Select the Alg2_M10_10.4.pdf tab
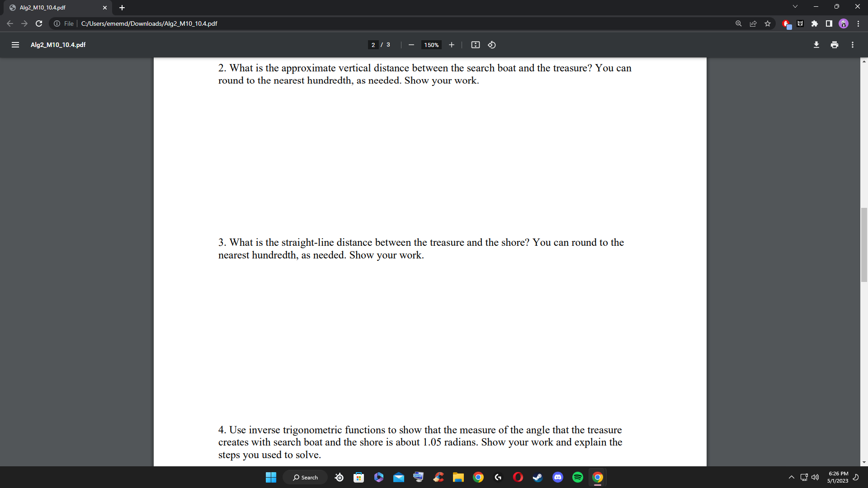 (x=54, y=8)
